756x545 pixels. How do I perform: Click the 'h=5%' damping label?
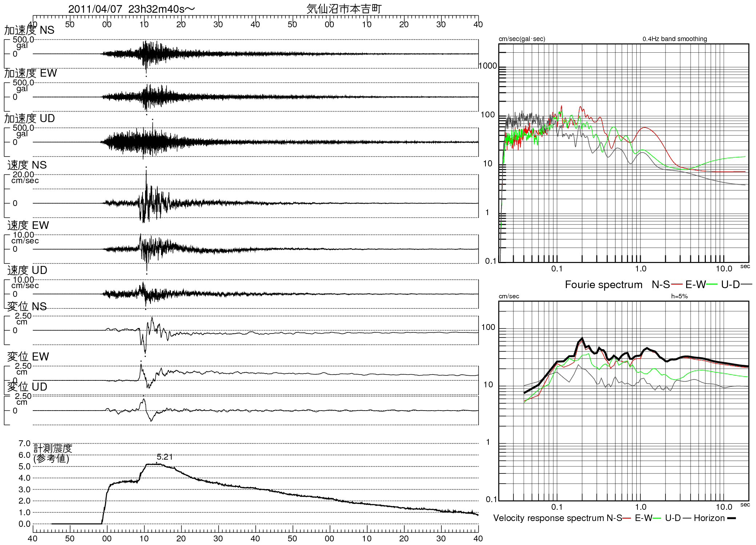(x=679, y=296)
